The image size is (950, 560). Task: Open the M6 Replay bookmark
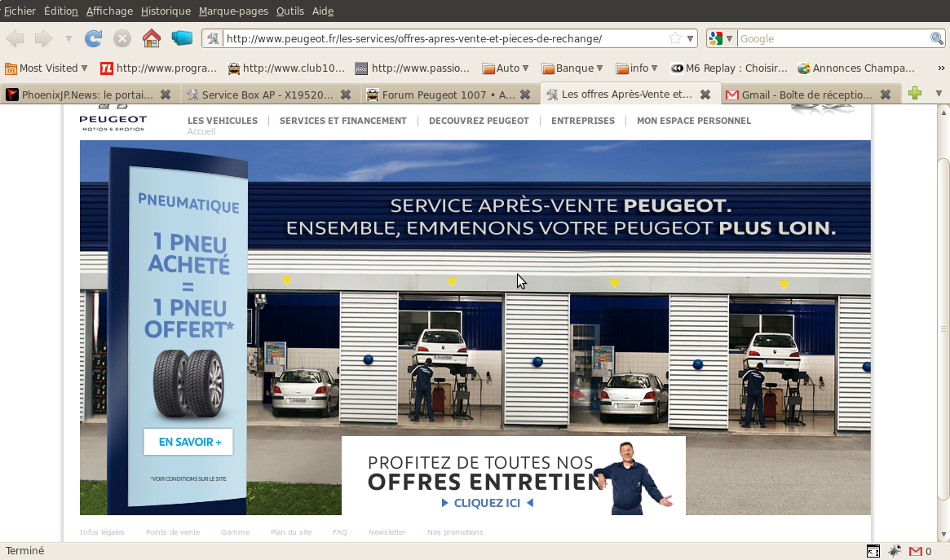pos(730,68)
